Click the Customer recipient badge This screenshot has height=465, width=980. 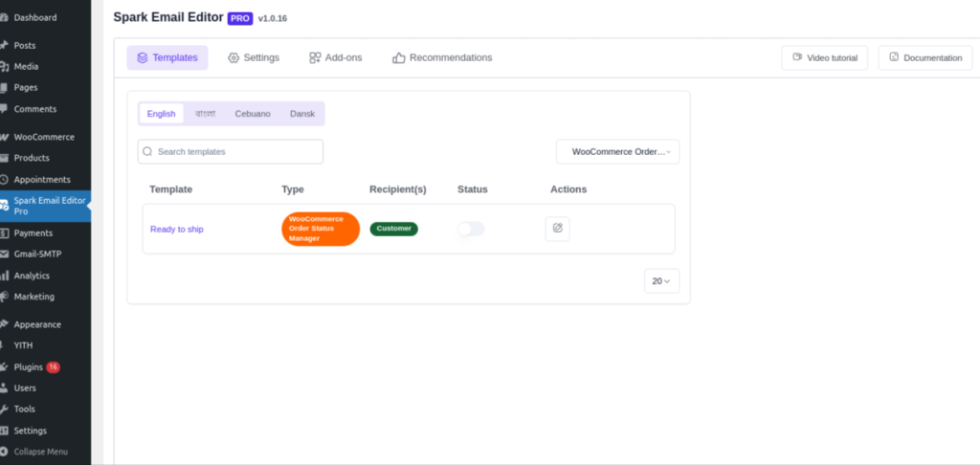coord(393,229)
